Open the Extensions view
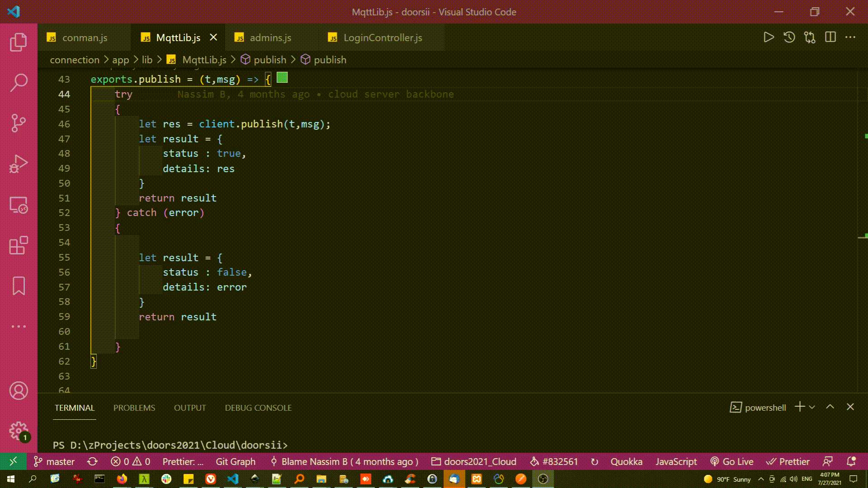The height and width of the screenshot is (488, 868). (x=18, y=246)
